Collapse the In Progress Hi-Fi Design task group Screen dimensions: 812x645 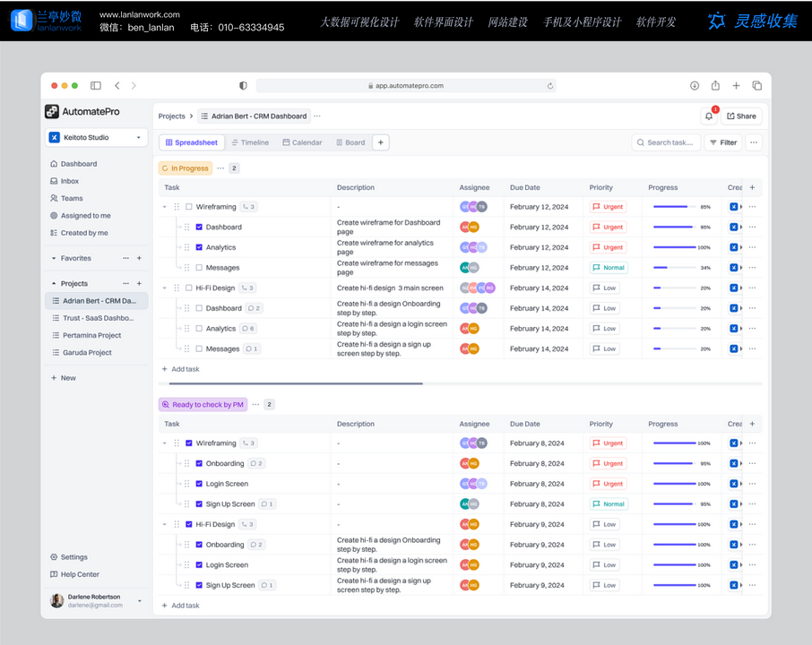[164, 288]
